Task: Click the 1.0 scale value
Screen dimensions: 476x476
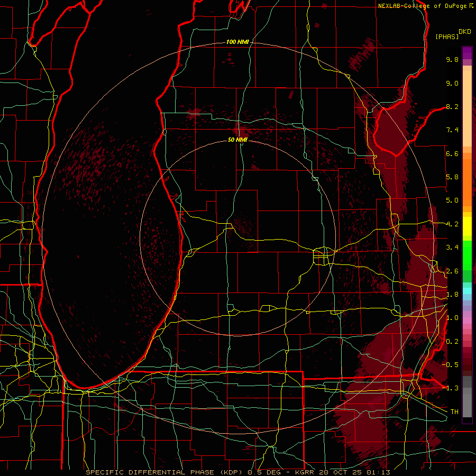Action: click(452, 318)
